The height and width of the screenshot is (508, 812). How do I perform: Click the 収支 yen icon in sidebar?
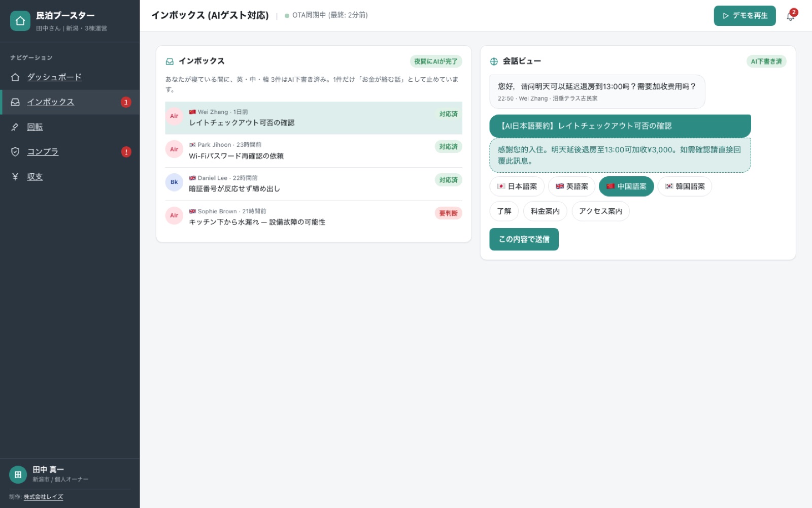tap(15, 177)
